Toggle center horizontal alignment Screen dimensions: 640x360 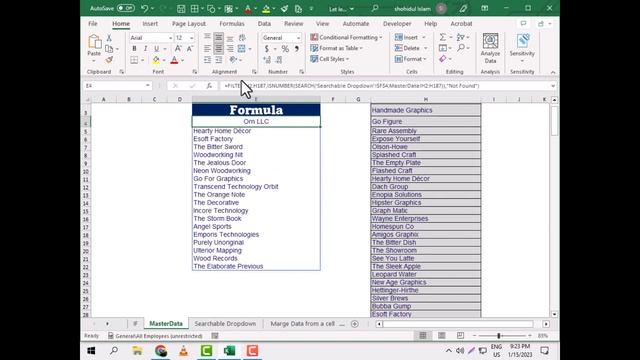point(219,49)
